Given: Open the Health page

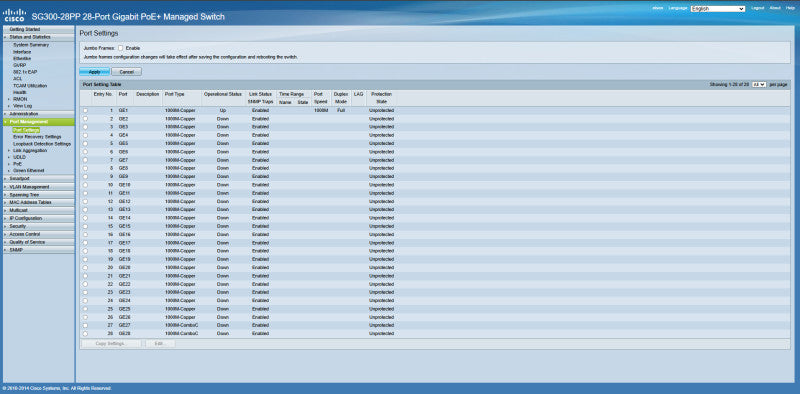Looking at the screenshot, I should click(x=19, y=92).
